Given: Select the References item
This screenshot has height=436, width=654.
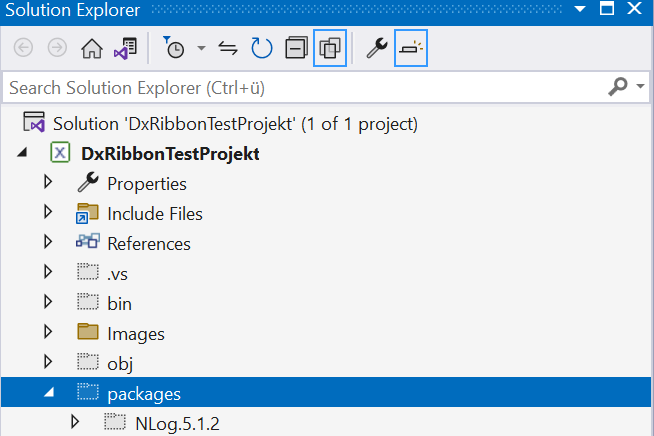Looking at the screenshot, I should (x=149, y=244).
